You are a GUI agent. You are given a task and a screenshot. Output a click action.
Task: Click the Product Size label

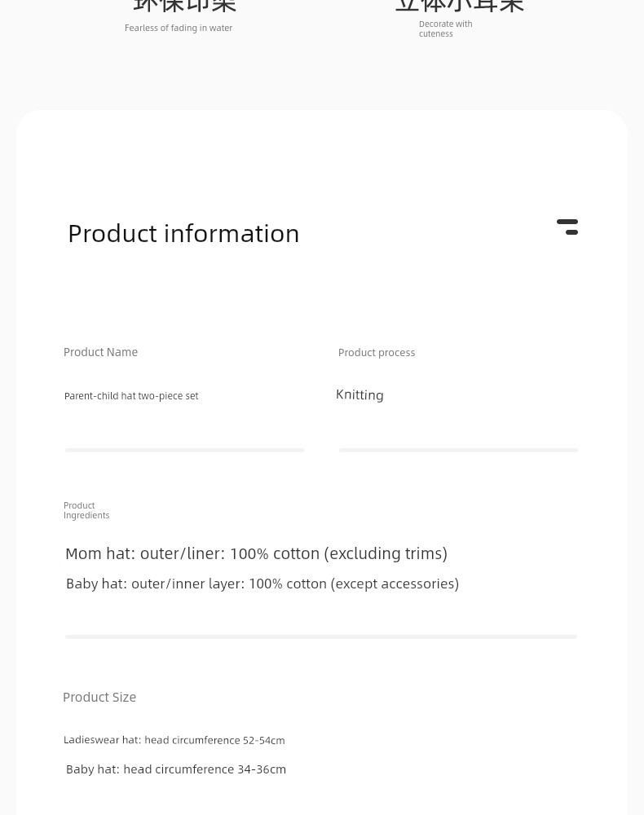coord(99,697)
